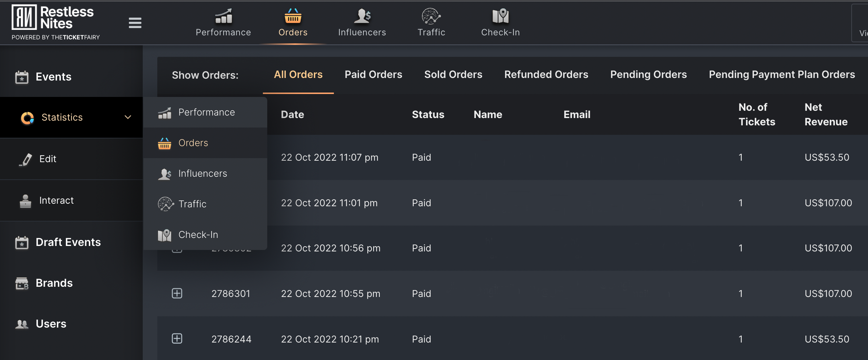Expand order 2786301 details
The image size is (868, 360).
[x=177, y=293]
